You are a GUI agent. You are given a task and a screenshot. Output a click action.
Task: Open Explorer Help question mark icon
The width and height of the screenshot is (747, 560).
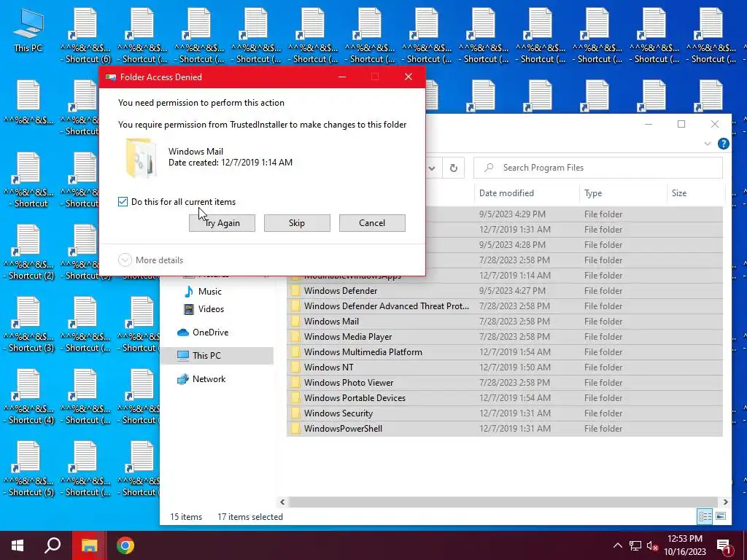(x=723, y=144)
